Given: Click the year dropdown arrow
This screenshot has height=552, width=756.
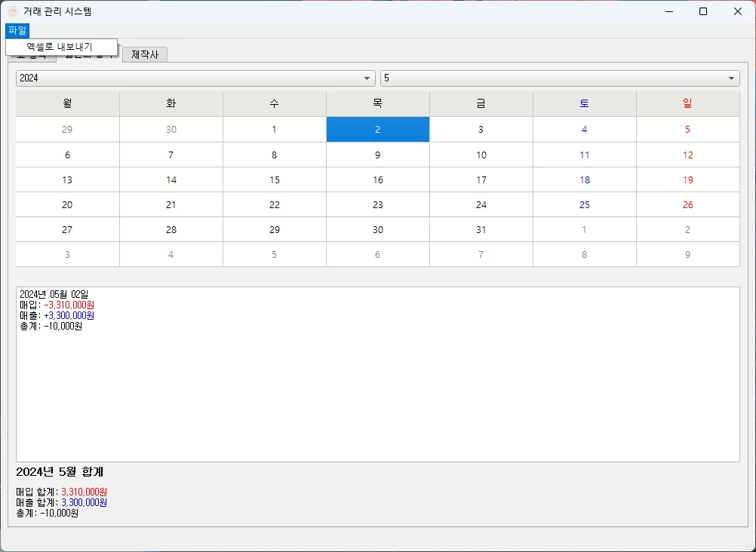Looking at the screenshot, I should 367,78.
